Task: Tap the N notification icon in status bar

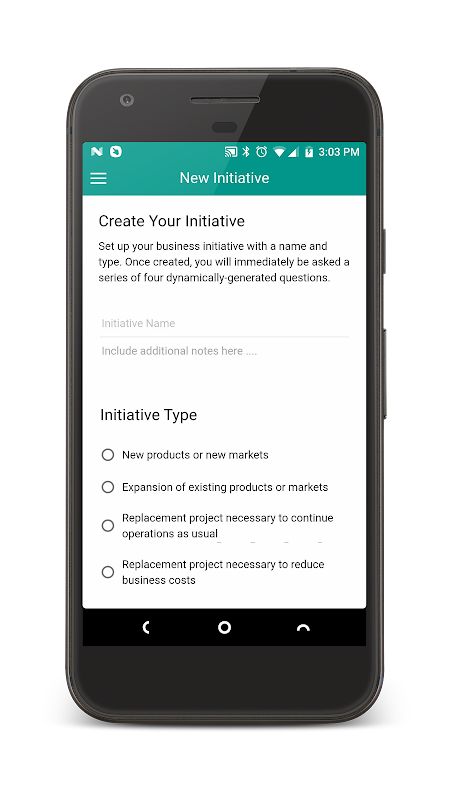Action: click(x=96, y=152)
